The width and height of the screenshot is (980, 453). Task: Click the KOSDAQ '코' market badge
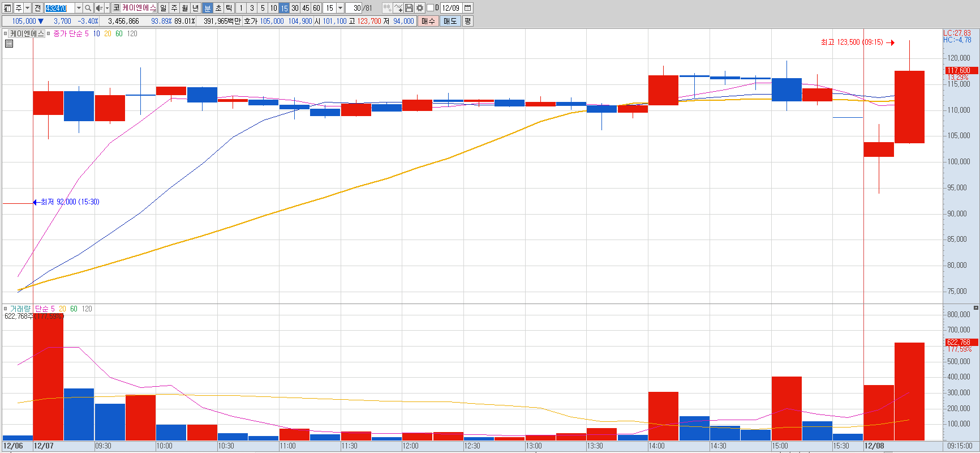116,8
